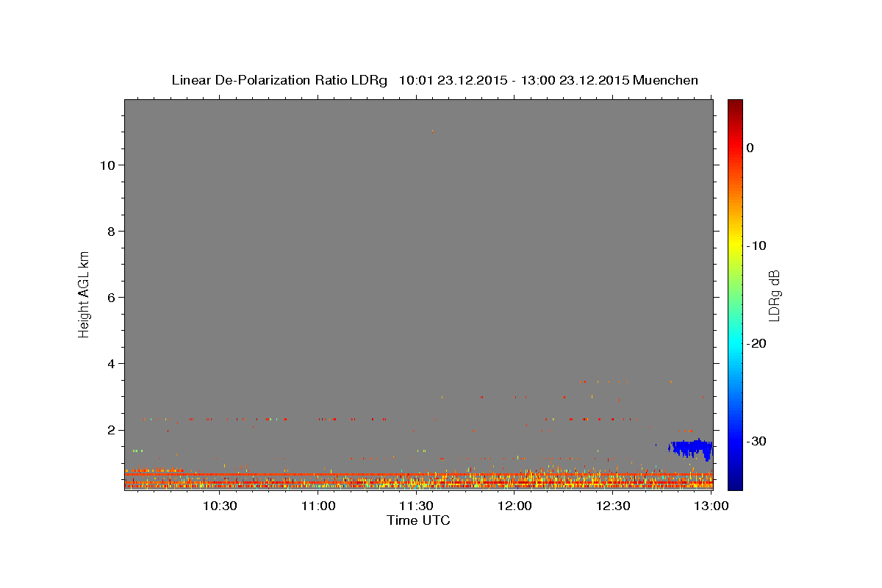Click the plot title 'Linear De-Polarization Ratio LDRg'
This screenshot has height=588, width=882.
tap(279, 80)
